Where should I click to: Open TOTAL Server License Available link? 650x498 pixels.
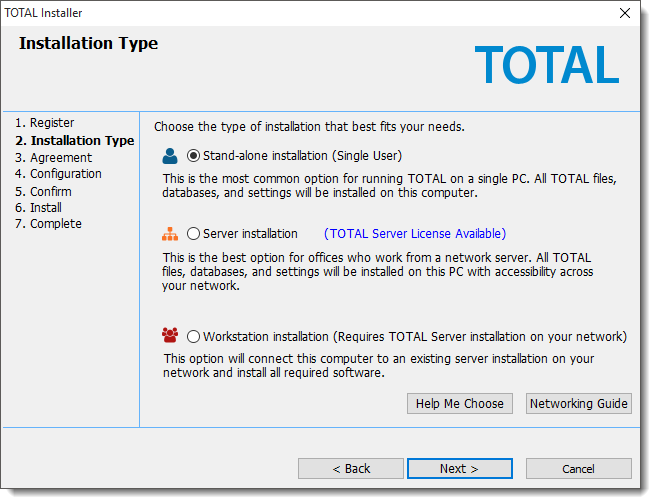coord(415,234)
